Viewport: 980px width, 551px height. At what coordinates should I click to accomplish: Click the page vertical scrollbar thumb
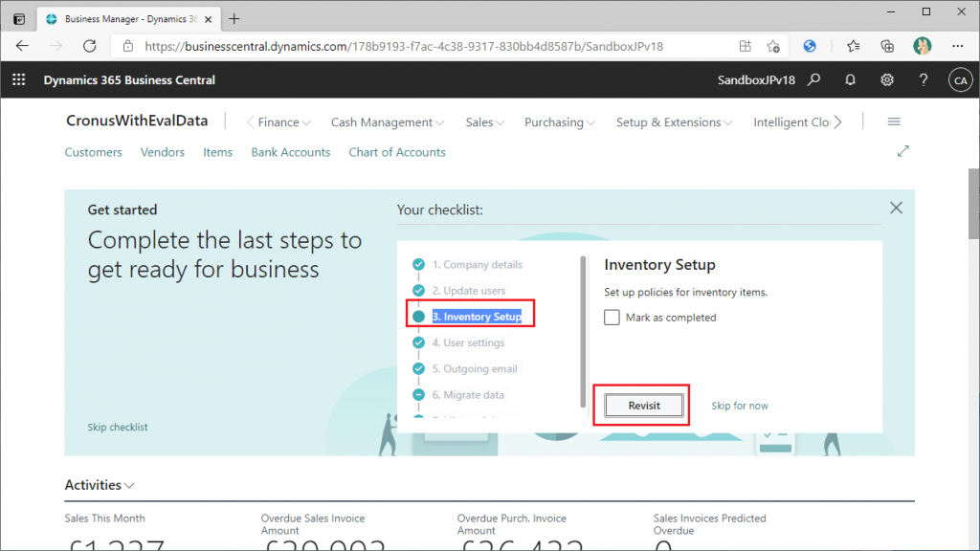(973, 203)
